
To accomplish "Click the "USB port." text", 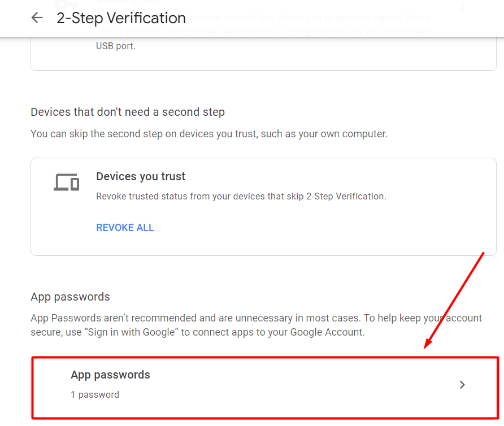I will tap(116, 46).
